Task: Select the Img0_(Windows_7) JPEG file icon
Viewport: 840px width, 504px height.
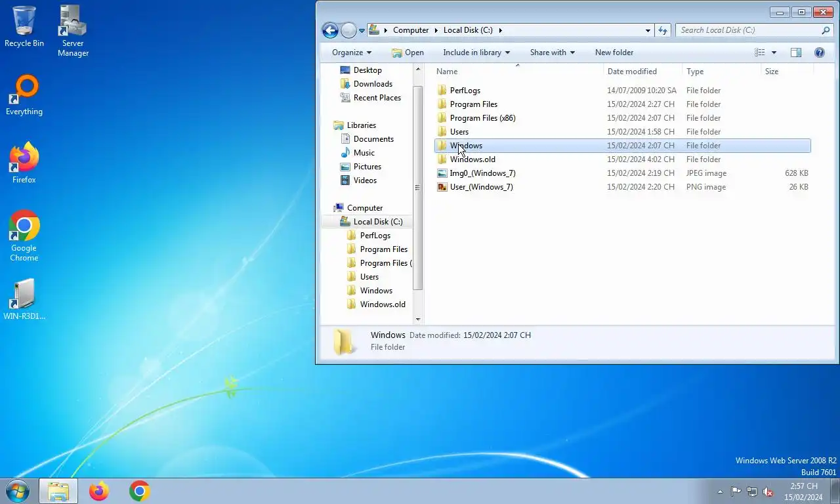Action: tap(443, 173)
